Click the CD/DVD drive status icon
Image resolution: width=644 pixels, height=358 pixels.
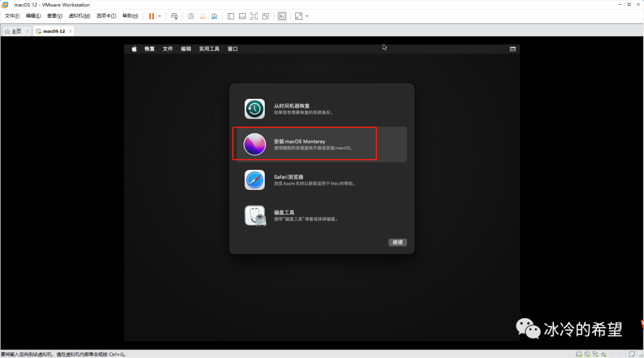point(587,354)
